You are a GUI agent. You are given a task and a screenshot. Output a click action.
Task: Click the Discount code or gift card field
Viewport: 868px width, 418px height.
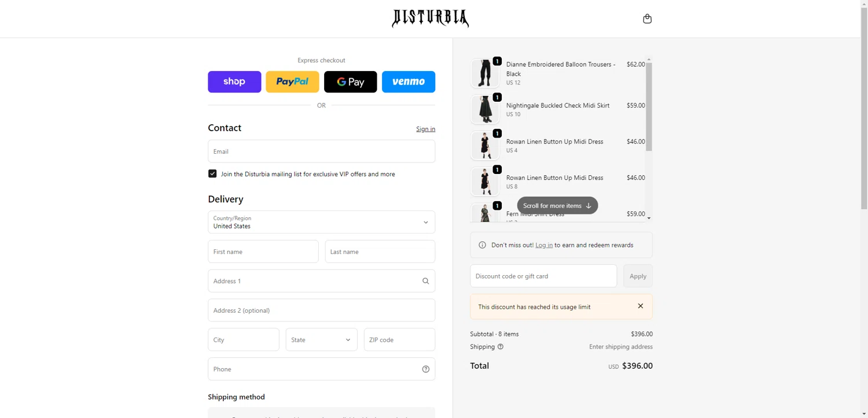(x=543, y=276)
